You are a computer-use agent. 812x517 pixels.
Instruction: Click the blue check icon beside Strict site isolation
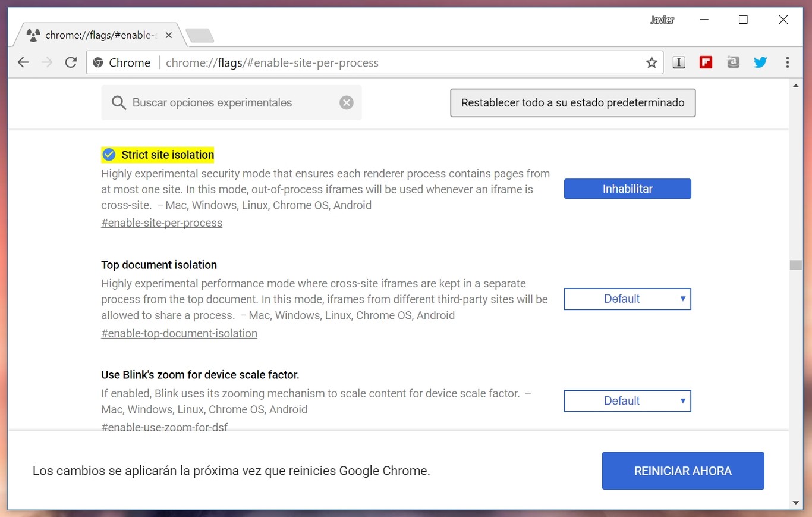tap(109, 155)
